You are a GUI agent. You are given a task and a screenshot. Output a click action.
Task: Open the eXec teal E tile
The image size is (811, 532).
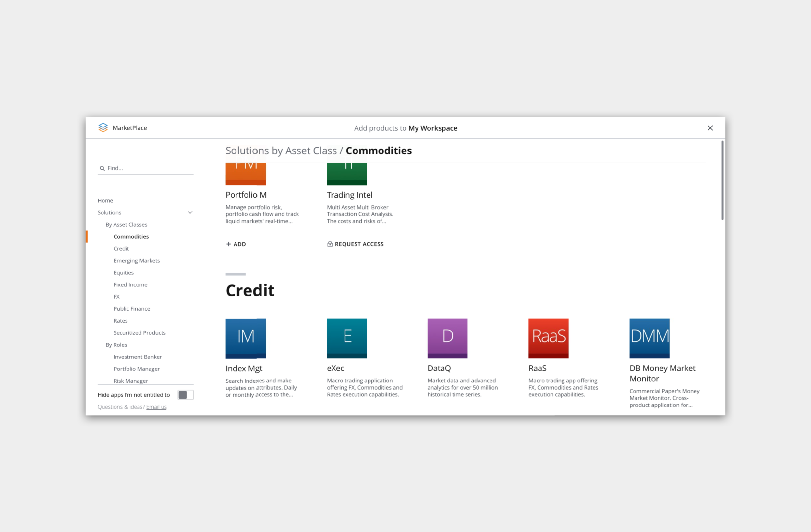[x=346, y=338]
